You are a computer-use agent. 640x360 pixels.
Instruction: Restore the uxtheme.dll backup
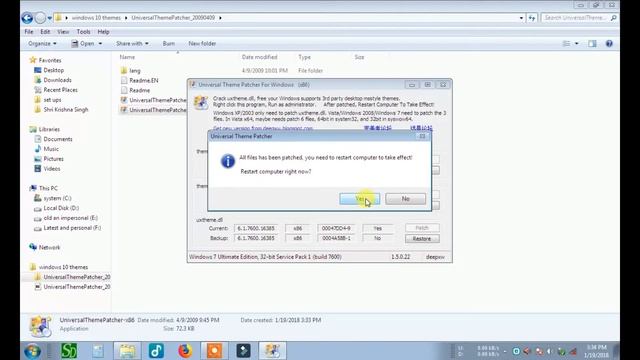click(422, 238)
